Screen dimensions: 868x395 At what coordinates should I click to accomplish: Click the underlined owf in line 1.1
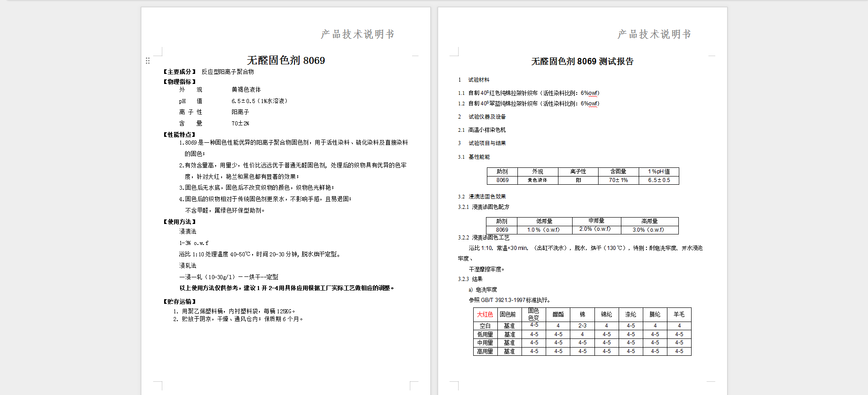point(593,93)
